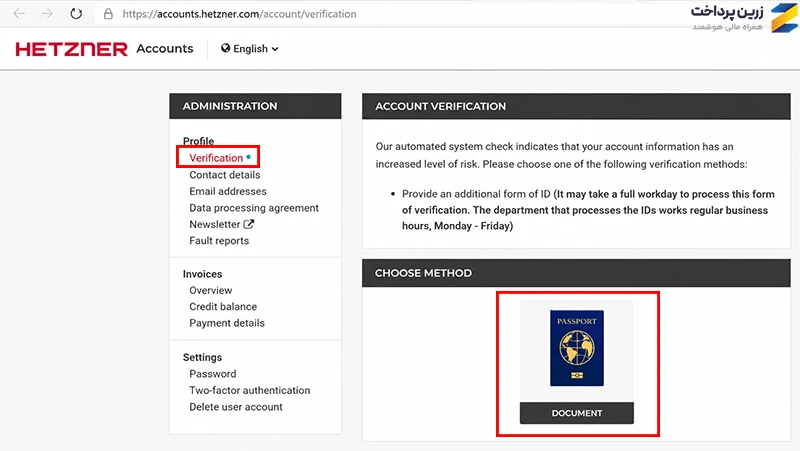Click the globe language icon
800x451 pixels.
click(x=226, y=48)
